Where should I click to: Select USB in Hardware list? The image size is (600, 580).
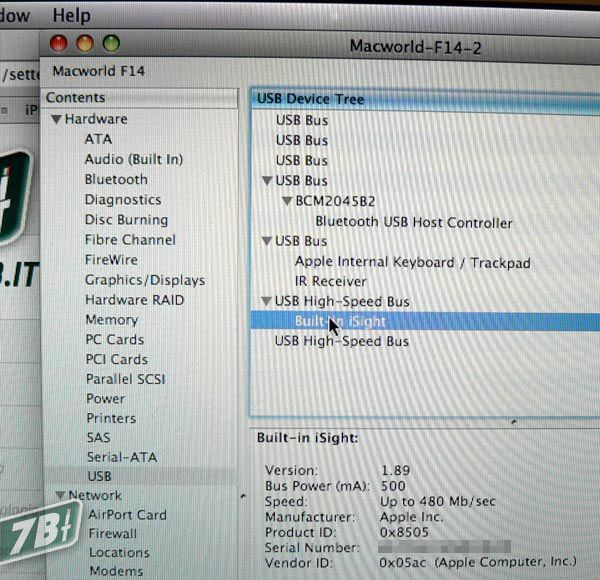pyautogui.click(x=100, y=476)
